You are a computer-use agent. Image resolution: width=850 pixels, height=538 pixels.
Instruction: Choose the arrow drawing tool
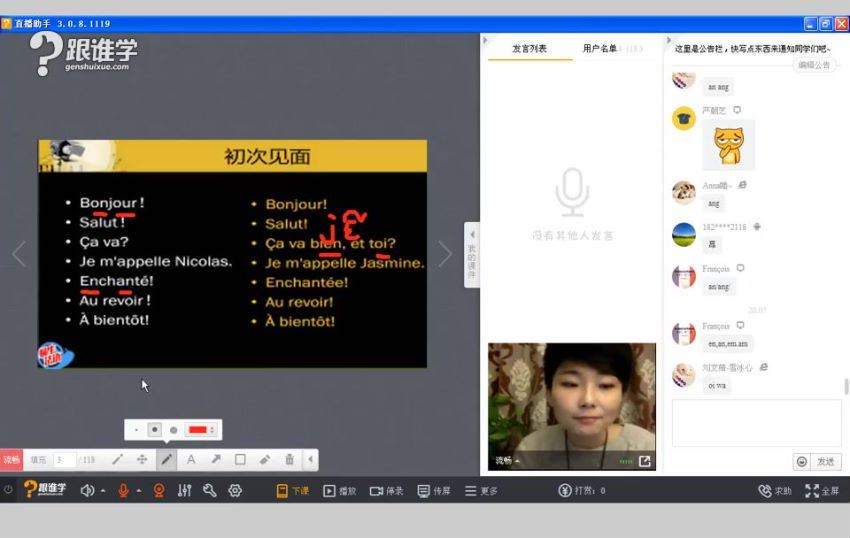(x=215, y=460)
